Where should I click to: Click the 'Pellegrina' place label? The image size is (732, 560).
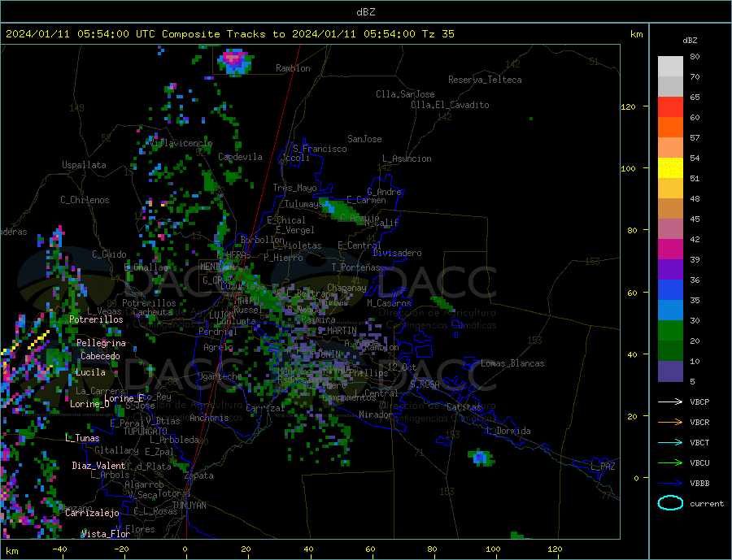click(x=102, y=343)
